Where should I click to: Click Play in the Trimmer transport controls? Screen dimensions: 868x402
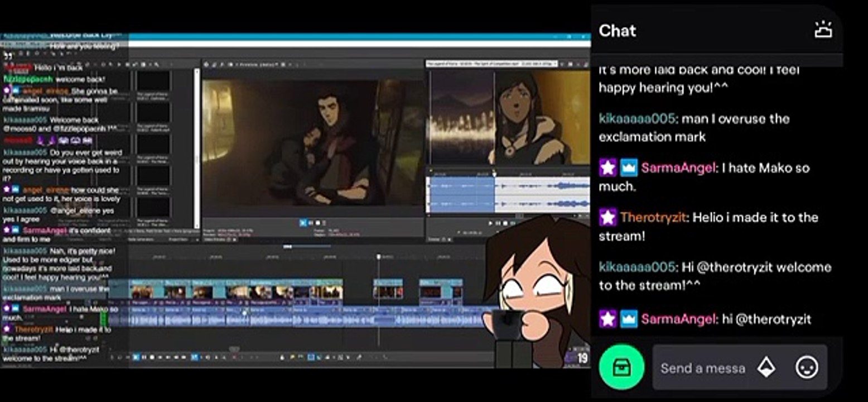[x=491, y=223]
